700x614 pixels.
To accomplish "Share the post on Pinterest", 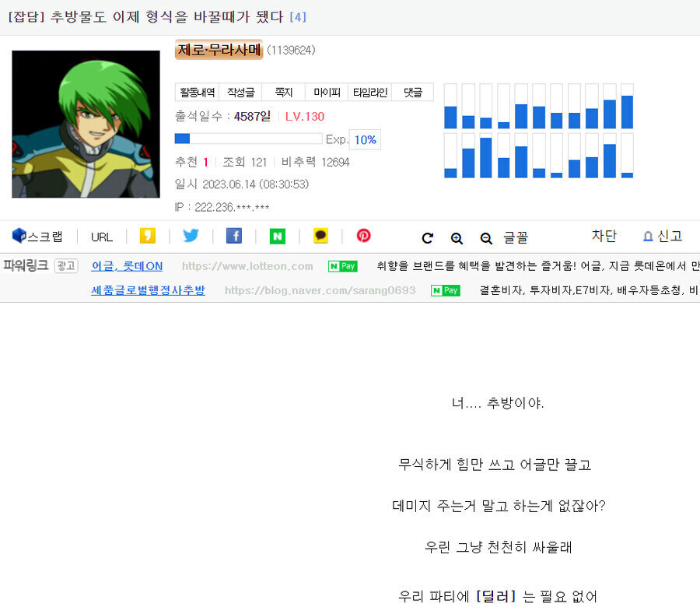I will (x=363, y=236).
